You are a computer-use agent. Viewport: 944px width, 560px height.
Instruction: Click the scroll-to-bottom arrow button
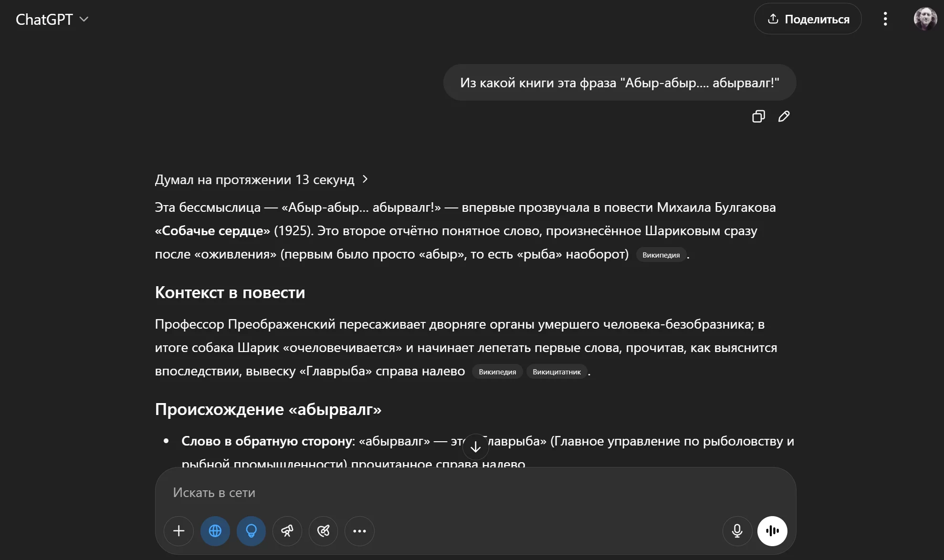point(476,447)
